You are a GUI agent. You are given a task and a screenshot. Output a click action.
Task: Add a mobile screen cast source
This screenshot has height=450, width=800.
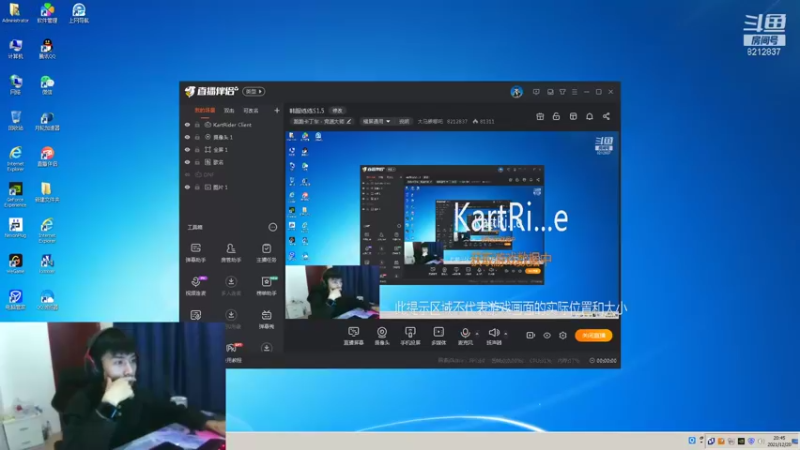[410, 336]
